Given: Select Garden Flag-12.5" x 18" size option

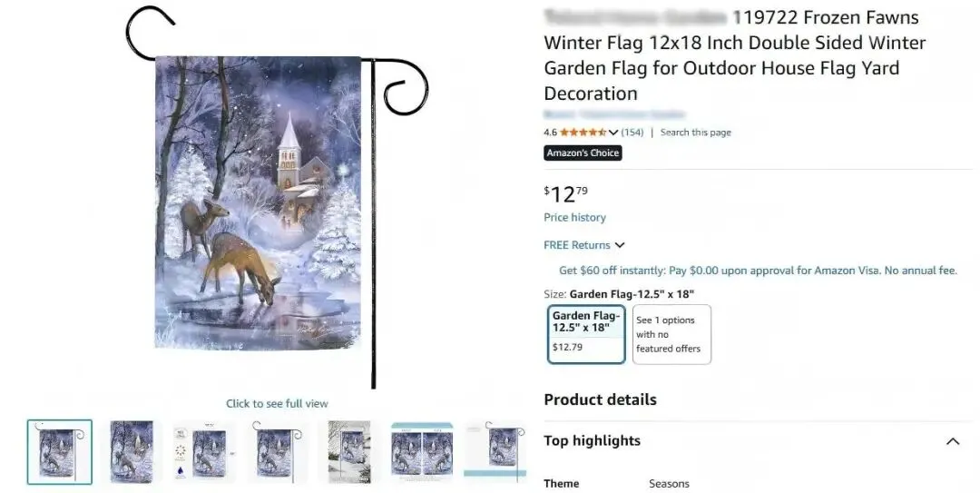Looking at the screenshot, I should [586, 334].
